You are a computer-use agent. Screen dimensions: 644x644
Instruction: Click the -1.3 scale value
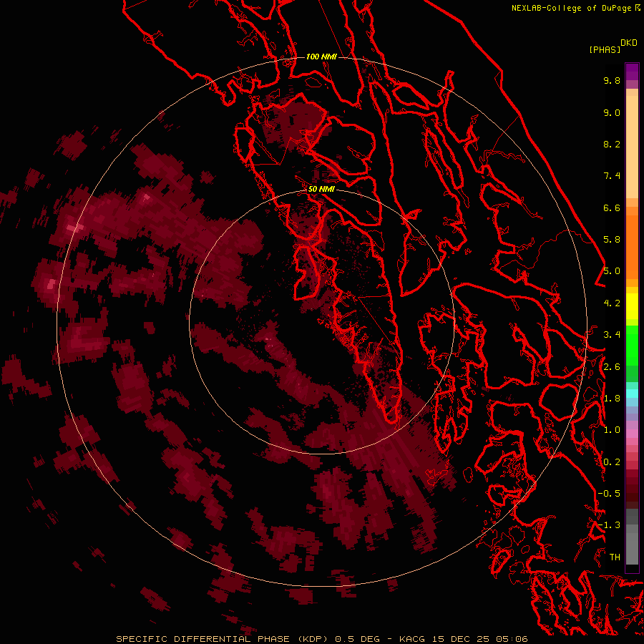609,525
